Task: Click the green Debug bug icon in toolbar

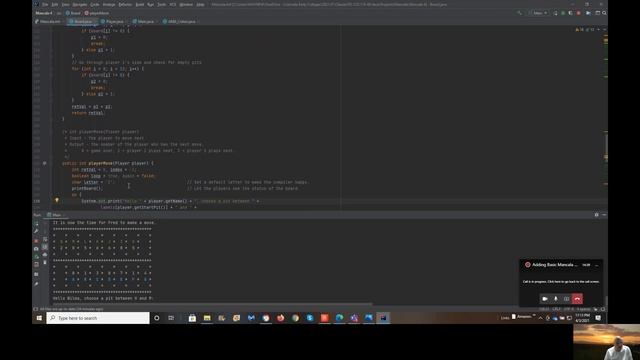Action: [x=563, y=13]
